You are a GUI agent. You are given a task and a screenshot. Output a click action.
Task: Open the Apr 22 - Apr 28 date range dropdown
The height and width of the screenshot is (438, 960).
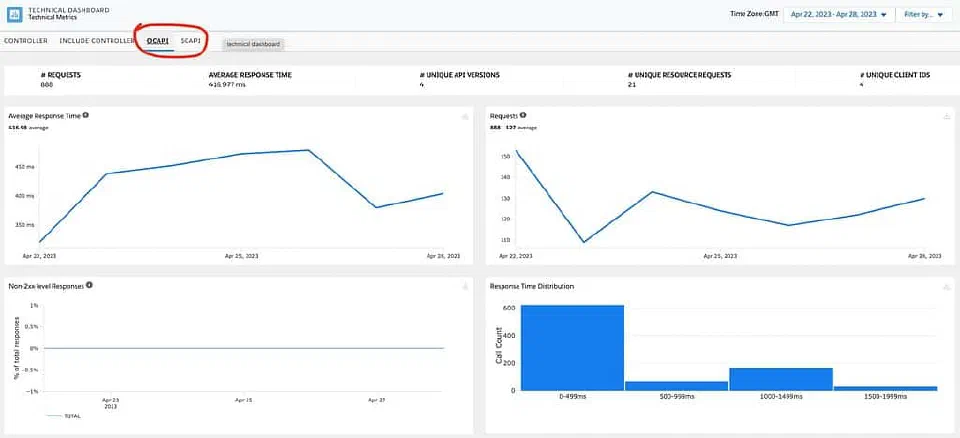coord(838,15)
